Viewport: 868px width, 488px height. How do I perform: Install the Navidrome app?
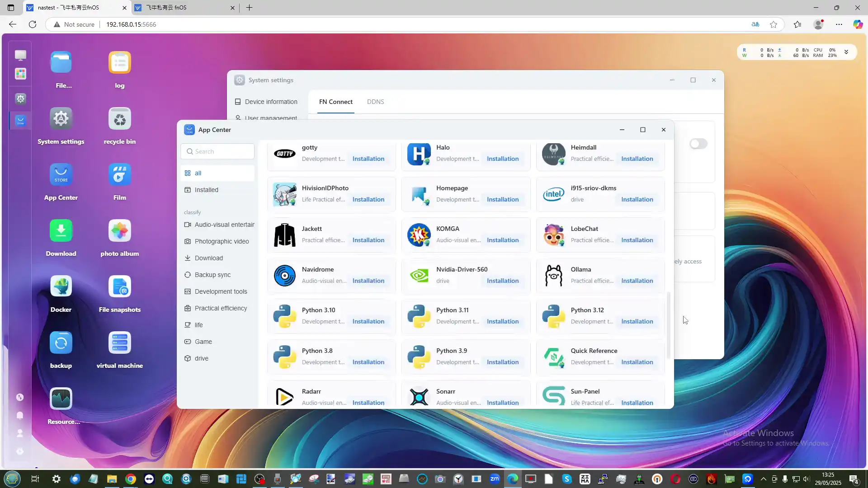(368, 281)
